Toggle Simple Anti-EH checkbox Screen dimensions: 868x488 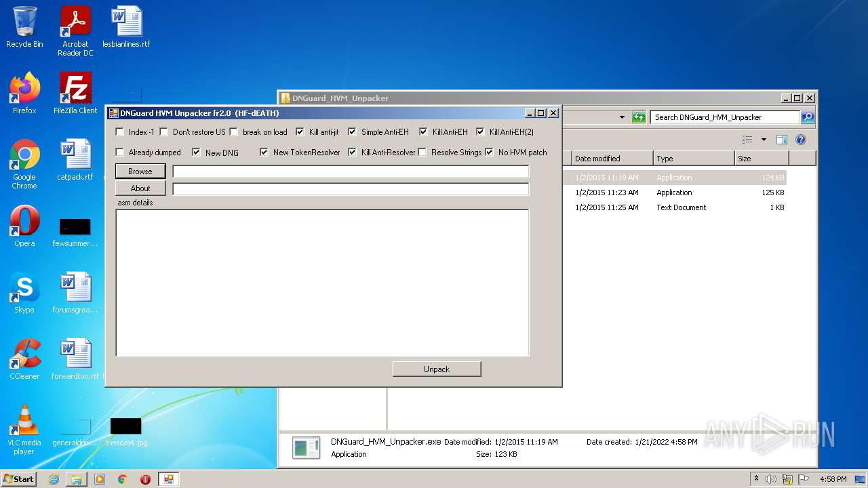pos(352,132)
